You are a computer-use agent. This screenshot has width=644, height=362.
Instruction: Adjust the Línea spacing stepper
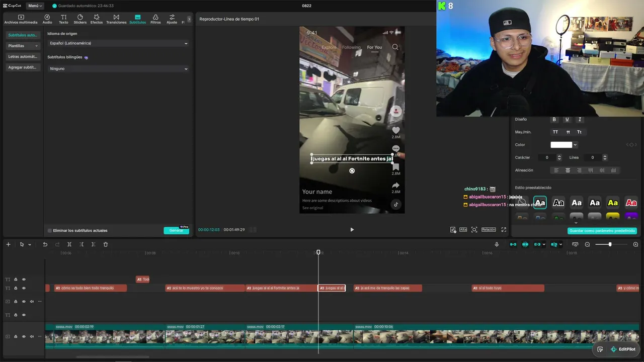tap(605, 157)
